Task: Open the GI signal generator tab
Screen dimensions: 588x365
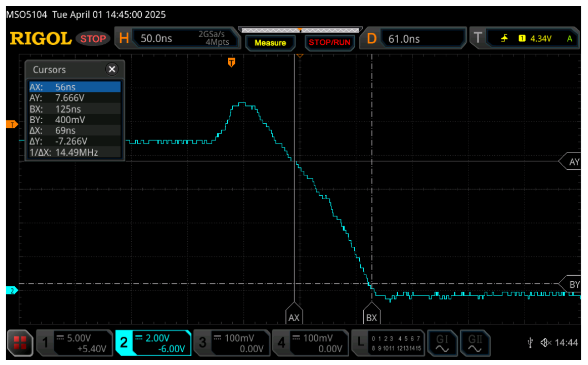Action: pos(442,343)
